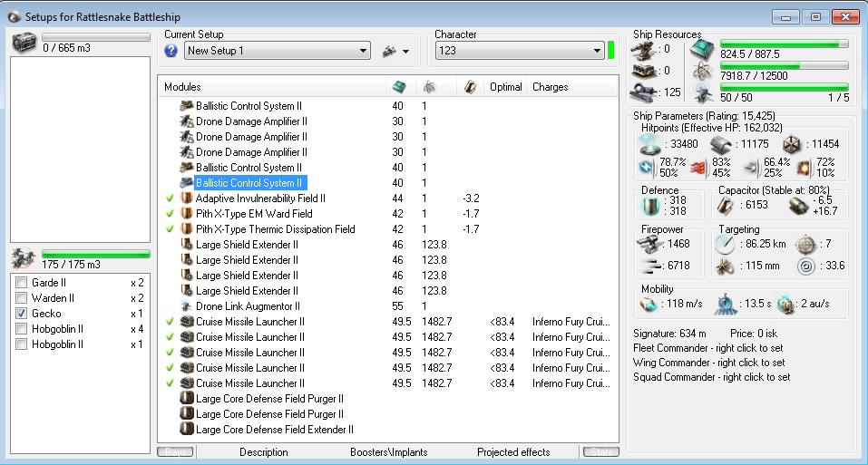Click the blue help question mark icon
Viewport: 868px width, 465px height.
pyautogui.click(x=171, y=51)
